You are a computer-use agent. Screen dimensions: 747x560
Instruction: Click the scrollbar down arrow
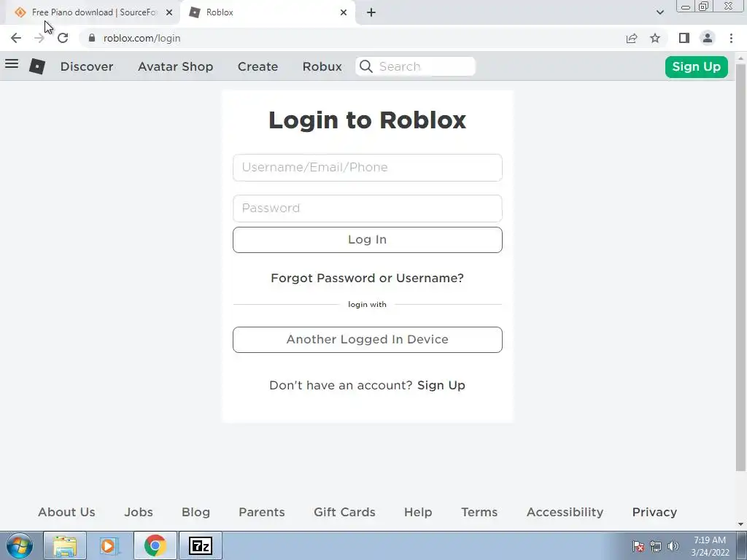pyautogui.click(x=741, y=524)
